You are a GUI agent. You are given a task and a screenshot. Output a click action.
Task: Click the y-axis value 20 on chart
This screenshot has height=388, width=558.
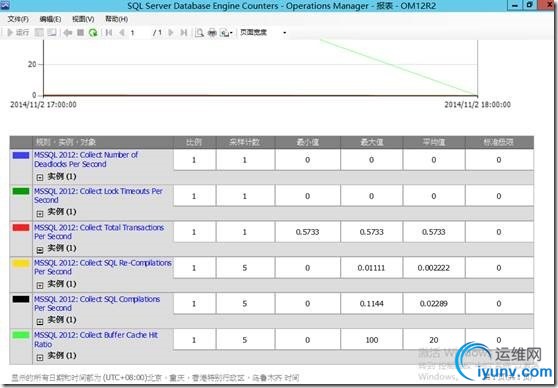pyautogui.click(x=32, y=64)
